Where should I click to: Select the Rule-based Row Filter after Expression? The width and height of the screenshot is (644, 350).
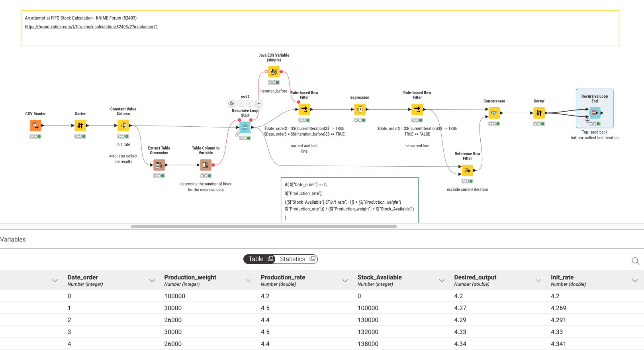[417, 109]
